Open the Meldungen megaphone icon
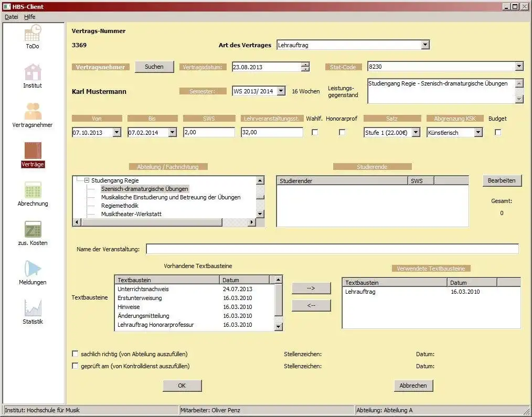The width and height of the screenshot is (532, 417). (33, 269)
